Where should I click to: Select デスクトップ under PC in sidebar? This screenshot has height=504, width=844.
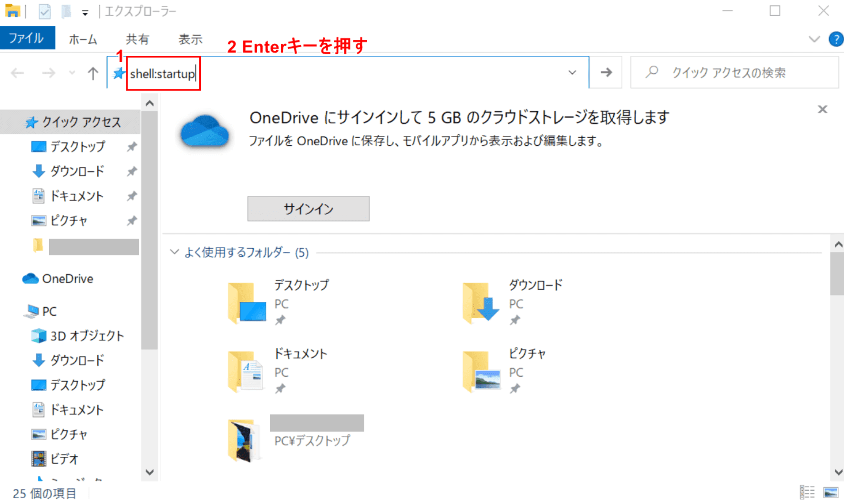click(68, 385)
